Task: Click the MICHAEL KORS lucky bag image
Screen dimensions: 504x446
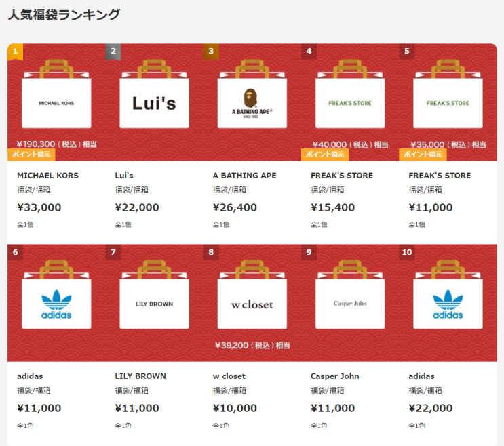Action: pos(56,102)
